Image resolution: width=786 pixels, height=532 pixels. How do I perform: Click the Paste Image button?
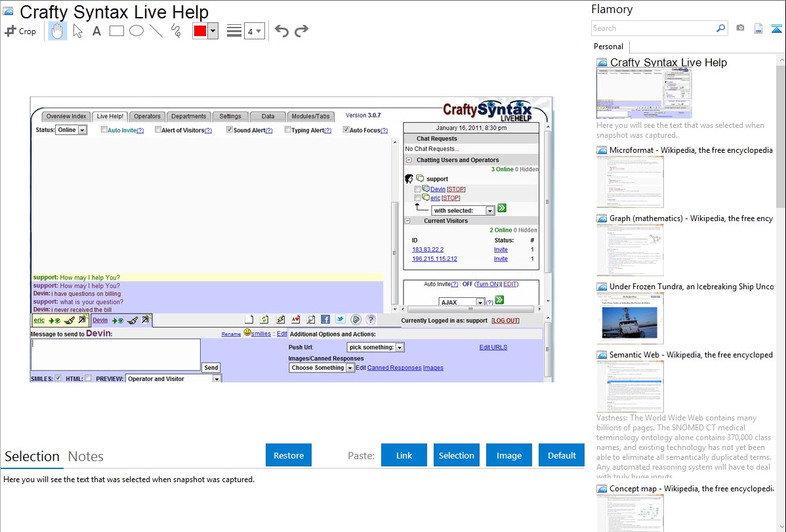pos(509,455)
